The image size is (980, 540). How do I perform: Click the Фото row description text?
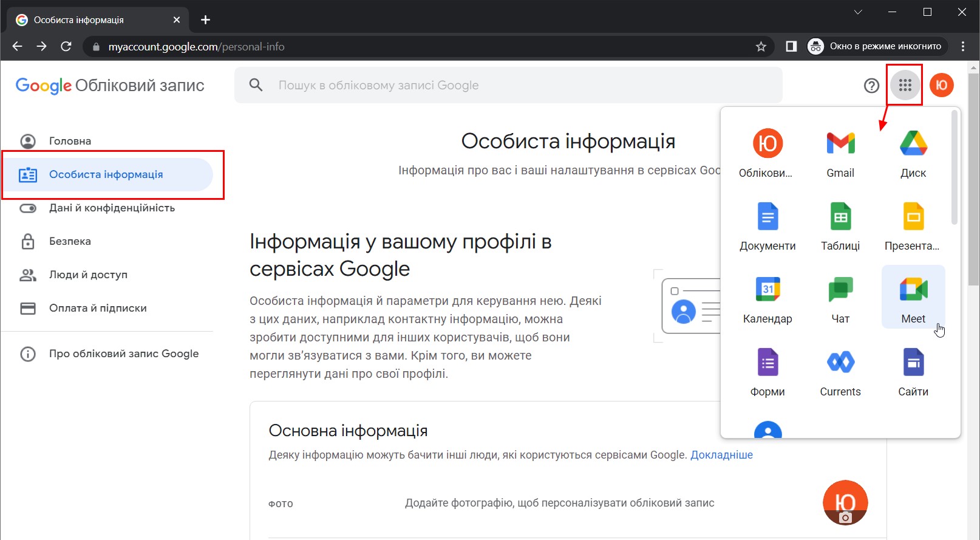559,503
